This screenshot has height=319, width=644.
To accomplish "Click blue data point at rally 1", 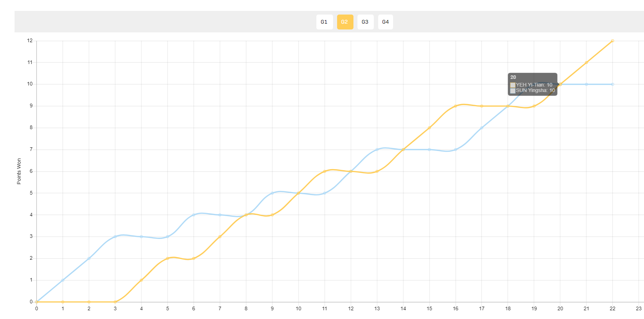I will [63, 280].
